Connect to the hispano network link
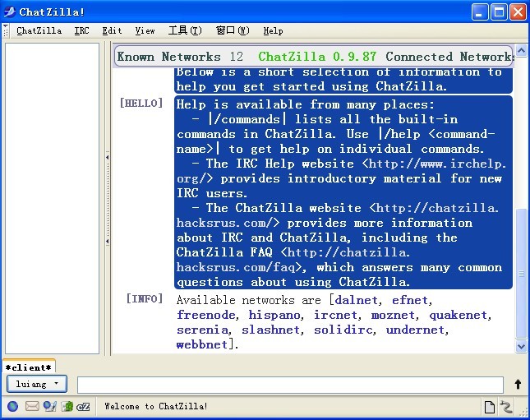This screenshot has width=530, height=420. tap(274, 315)
